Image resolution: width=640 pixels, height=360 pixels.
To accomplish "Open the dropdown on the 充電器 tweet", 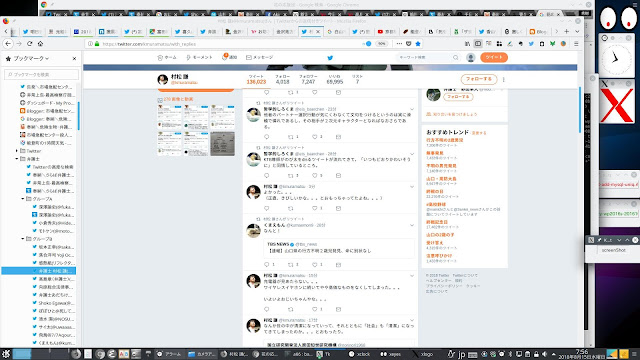I will click(x=411, y=276).
